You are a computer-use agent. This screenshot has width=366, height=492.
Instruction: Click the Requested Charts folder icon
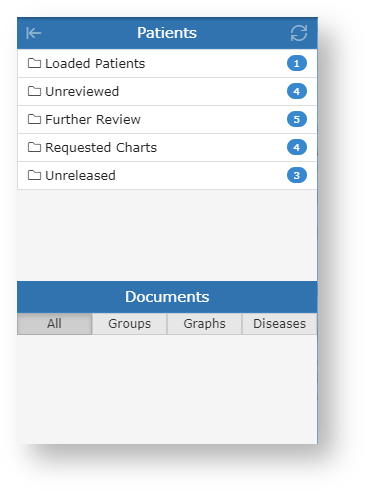[x=34, y=147]
